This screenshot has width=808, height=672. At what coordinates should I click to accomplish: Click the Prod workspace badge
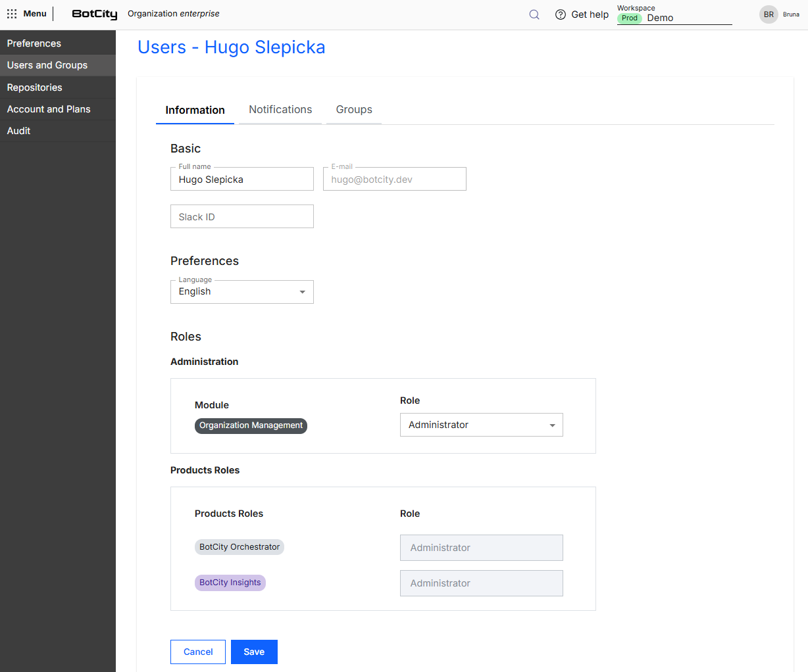click(x=630, y=18)
